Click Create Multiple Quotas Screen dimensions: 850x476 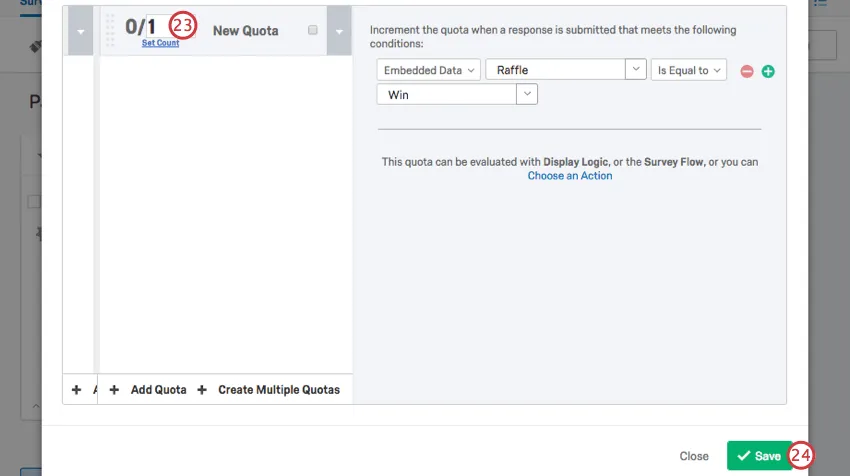(x=279, y=390)
